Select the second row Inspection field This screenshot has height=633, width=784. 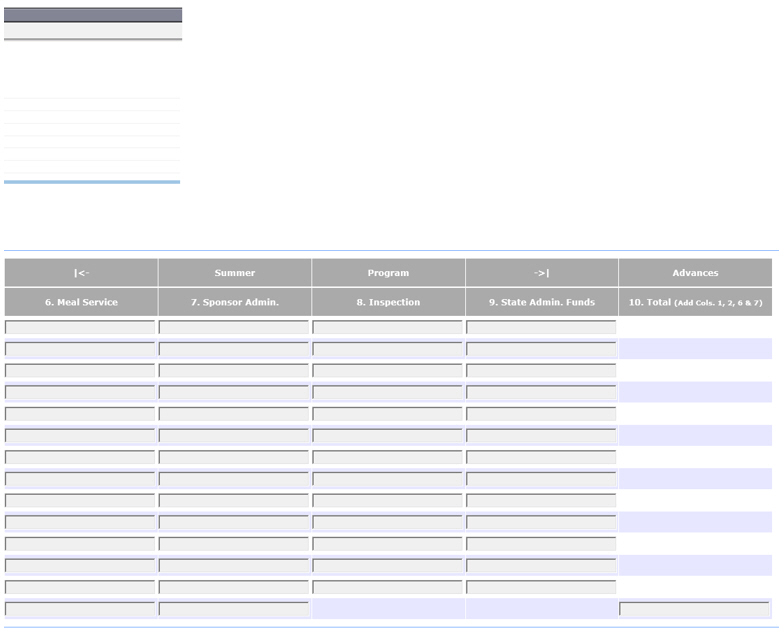[388, 349]
